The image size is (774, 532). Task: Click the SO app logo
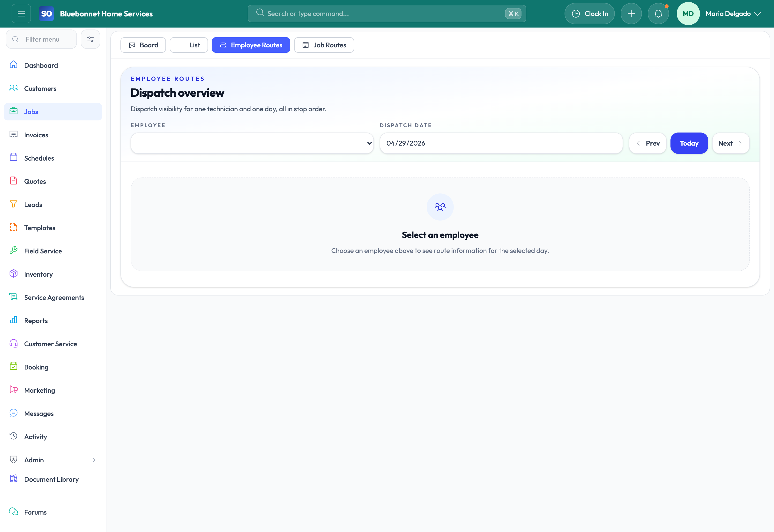coord(46,14)
